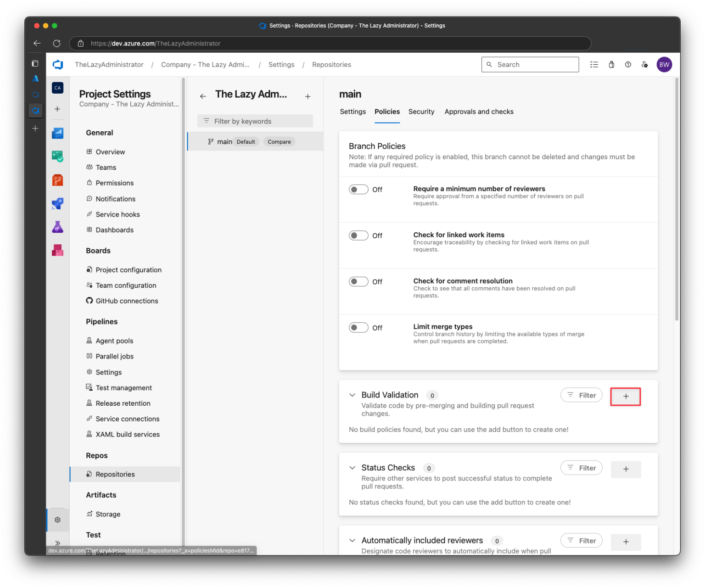This screenshot has width=705, height=588.
Task: Go back using the arrow beside The Lazy Adm...
Action: [203, 96]
